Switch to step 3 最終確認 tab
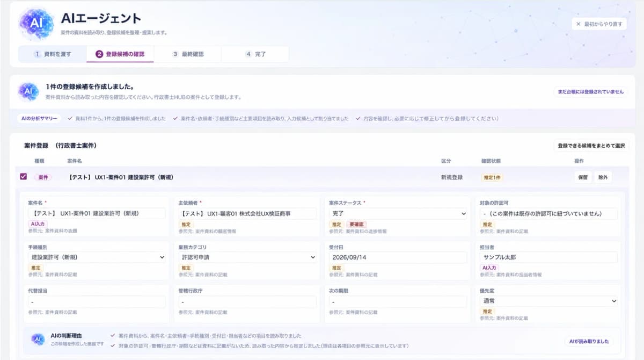 pyautogui.click(x=187, y=54)
